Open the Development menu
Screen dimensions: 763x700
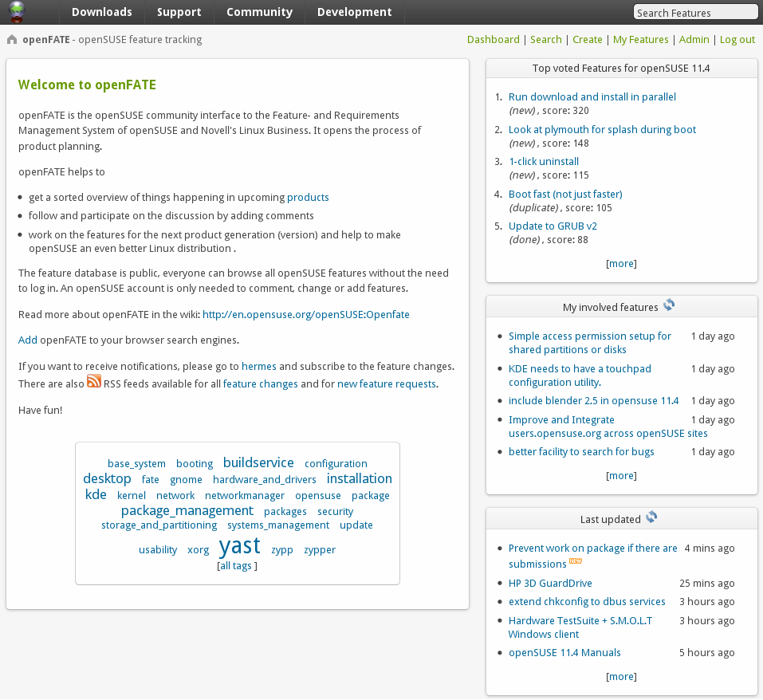(354, 12)
